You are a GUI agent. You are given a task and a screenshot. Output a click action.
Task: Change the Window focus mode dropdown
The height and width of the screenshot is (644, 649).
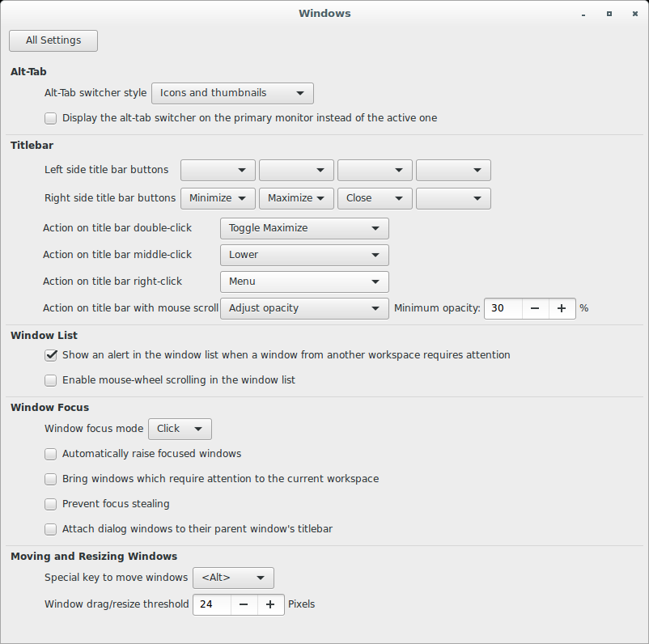click(x=180, y=429)
